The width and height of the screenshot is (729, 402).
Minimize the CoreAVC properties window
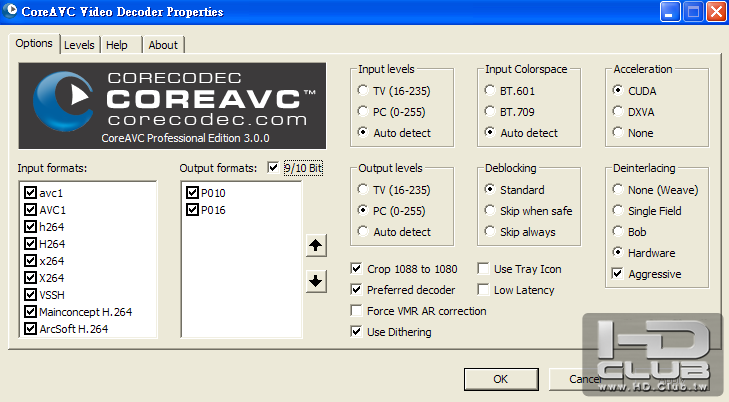[x=669, y=12]
